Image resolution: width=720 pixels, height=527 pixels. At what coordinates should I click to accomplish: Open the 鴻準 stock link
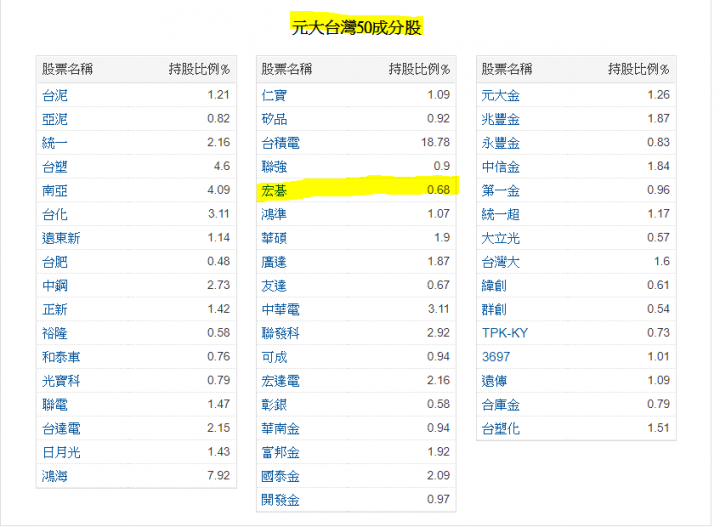coord(274,214)
